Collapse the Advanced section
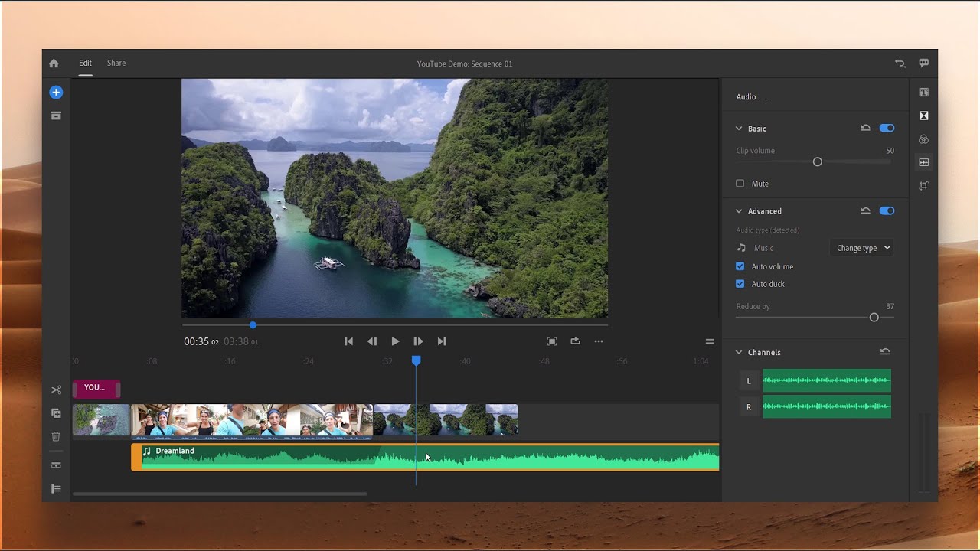Screen dimensions: 980x551 coord(739,211)
